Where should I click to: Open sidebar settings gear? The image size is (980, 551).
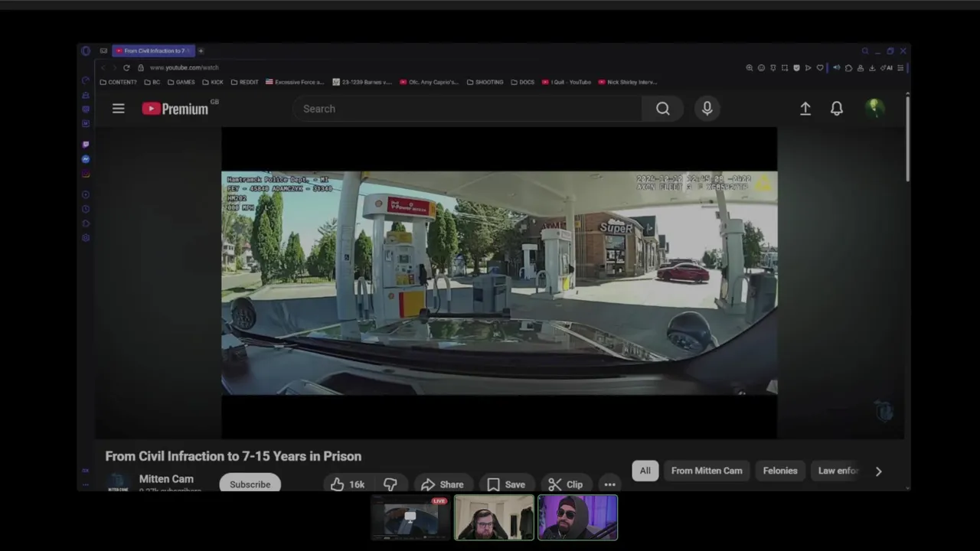point(85,237)
